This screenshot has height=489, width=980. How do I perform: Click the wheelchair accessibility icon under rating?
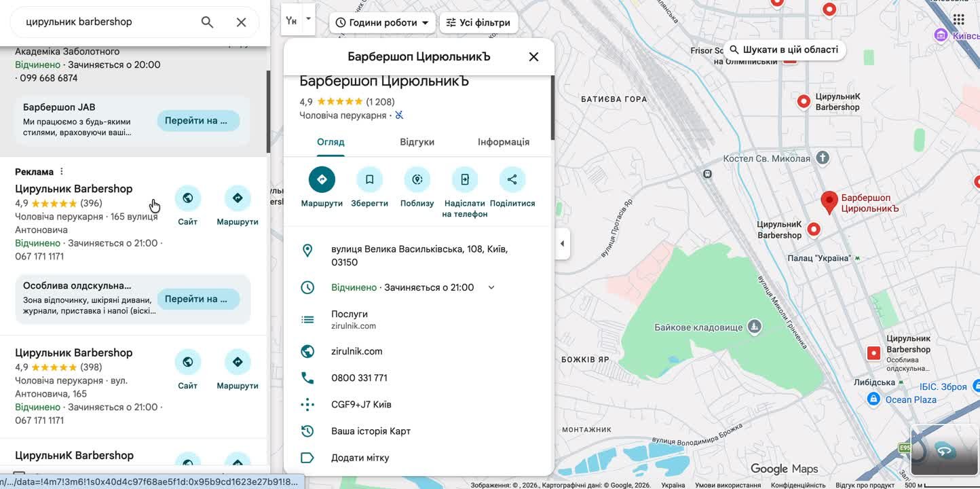[x=399, y=115]
